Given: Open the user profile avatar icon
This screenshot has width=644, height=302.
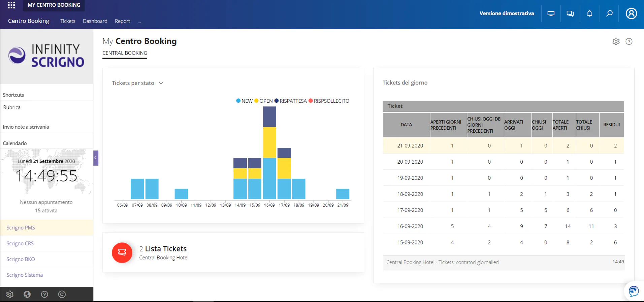Looking at the screenshot, I should coord(631,13).
